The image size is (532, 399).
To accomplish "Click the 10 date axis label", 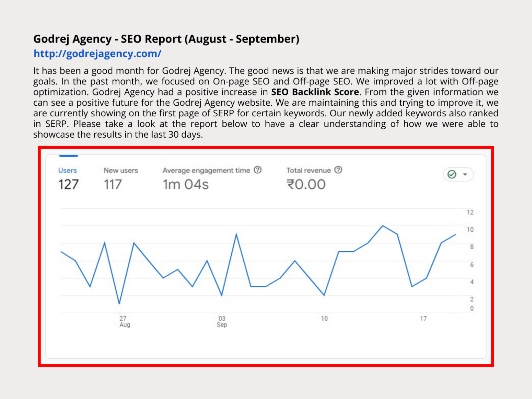I will click(x=324, y=319).
